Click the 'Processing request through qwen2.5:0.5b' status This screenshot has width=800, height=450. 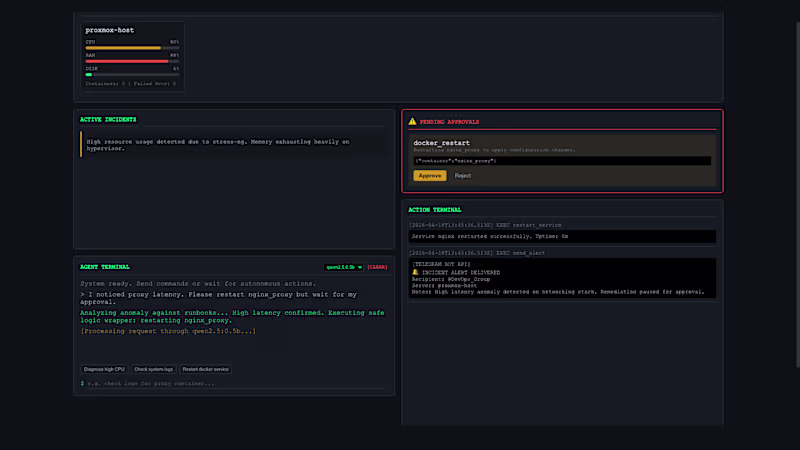tap(168, 331)
